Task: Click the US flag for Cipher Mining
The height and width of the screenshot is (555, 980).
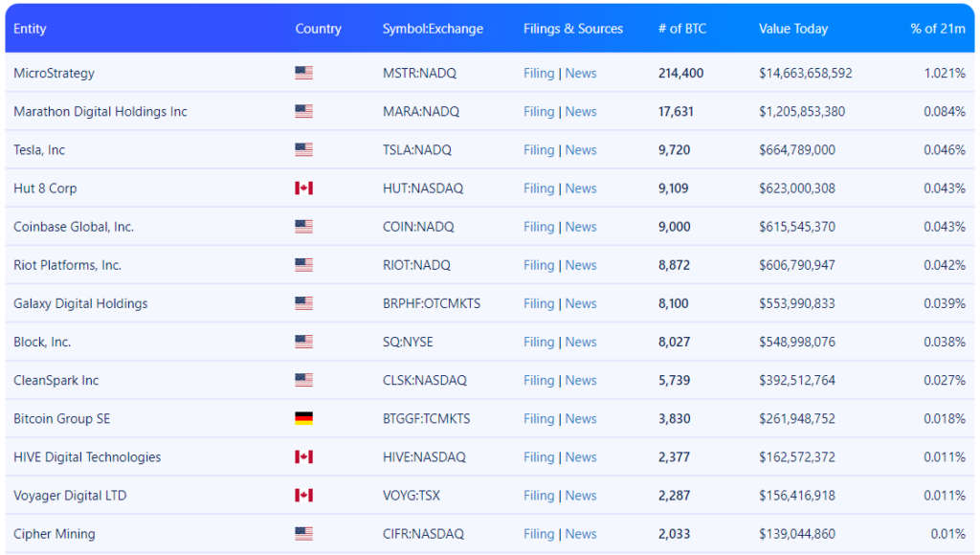Action: click(303, 534)
